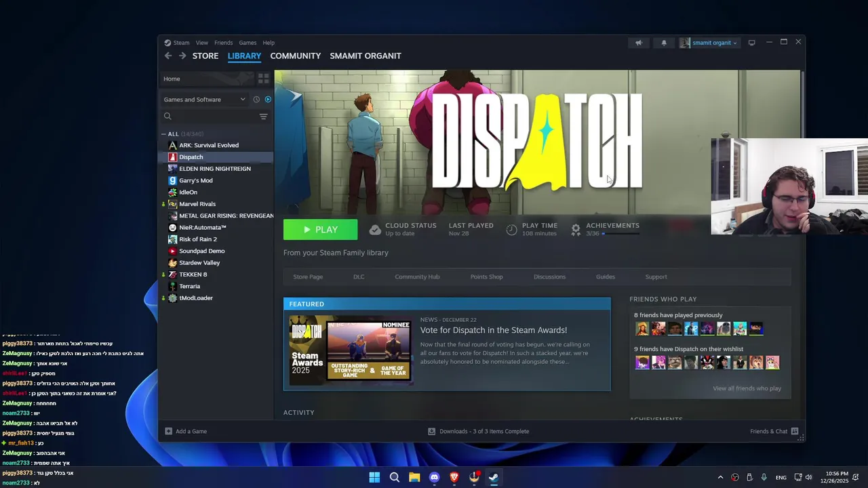Click the achievements progress bar
Image resolution: width=868 pixels, height=488 pixels.
click(x=620, y=234)
